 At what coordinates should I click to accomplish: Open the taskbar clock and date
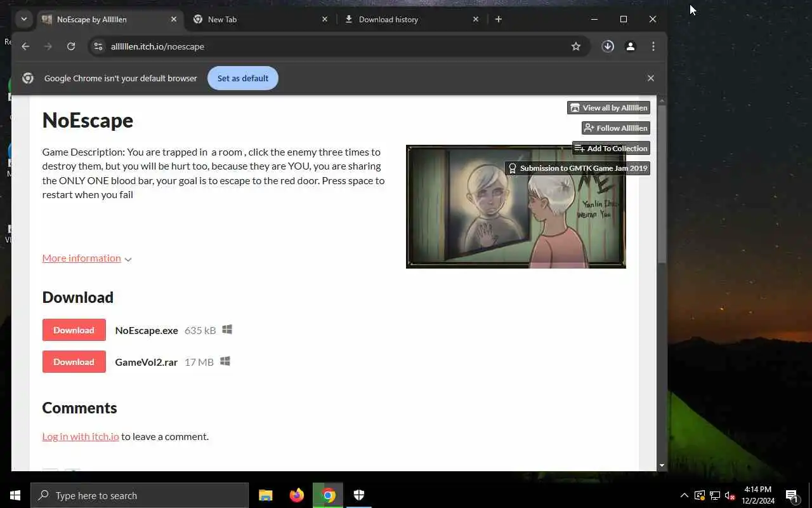point(758,495)
